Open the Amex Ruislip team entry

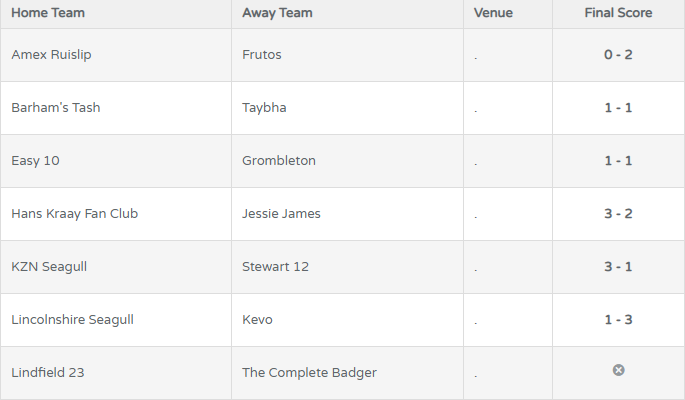pos(52,55)
